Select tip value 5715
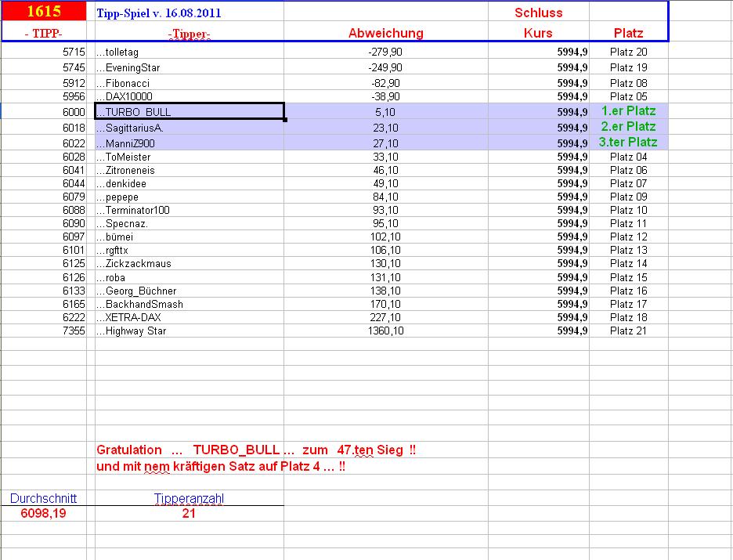This screenshot has width=733, height=560. click(74, 52)
